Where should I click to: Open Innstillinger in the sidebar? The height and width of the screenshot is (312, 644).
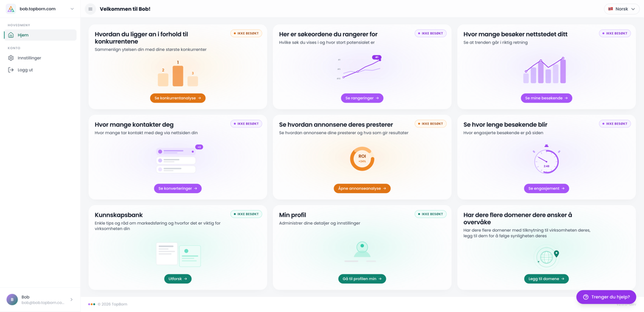click(x=40, y=58)
